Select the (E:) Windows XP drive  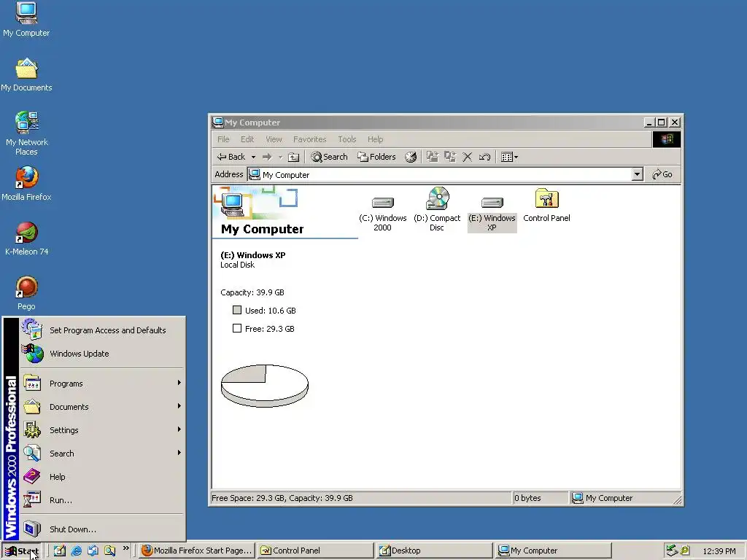click(x=492, y=214)
